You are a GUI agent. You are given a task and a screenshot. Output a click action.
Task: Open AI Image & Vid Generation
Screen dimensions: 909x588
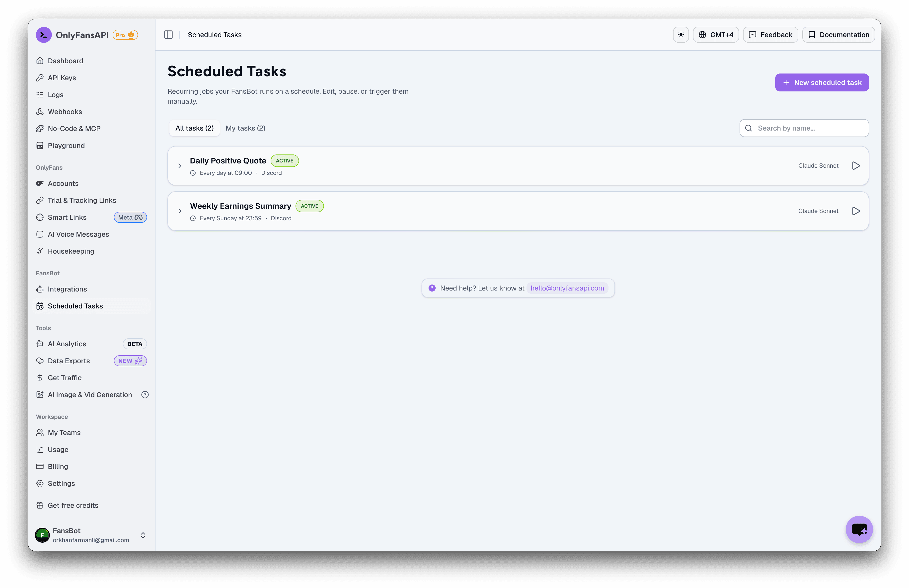pos(90,395)
